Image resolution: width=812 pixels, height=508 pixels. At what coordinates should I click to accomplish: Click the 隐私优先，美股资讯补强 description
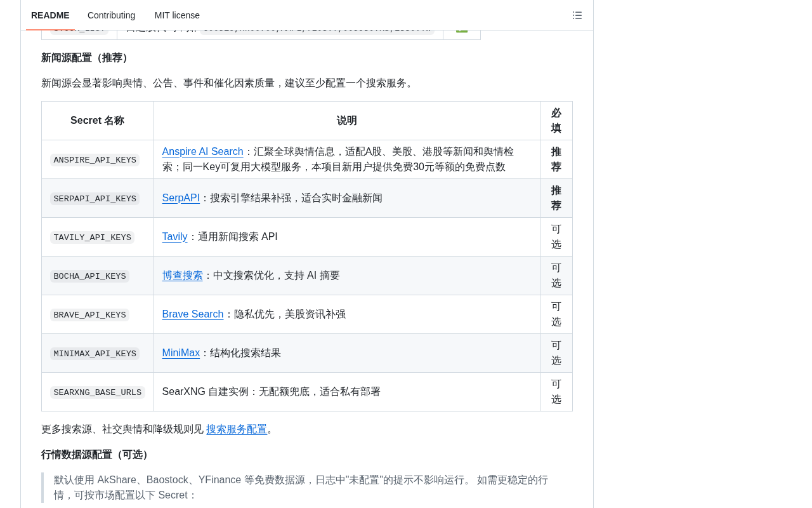[x=290, y=314]
